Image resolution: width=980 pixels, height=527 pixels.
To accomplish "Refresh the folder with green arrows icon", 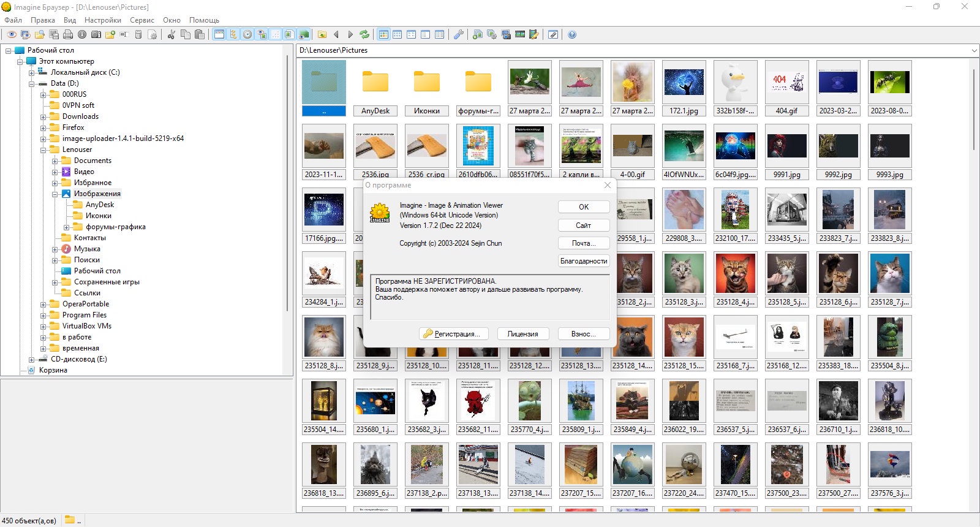I will [364, 34].
